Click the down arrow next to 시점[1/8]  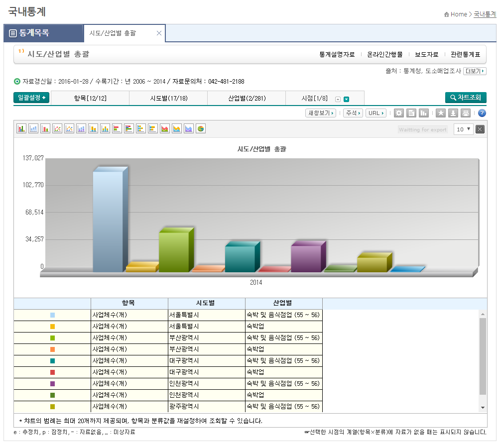(346, 98)
